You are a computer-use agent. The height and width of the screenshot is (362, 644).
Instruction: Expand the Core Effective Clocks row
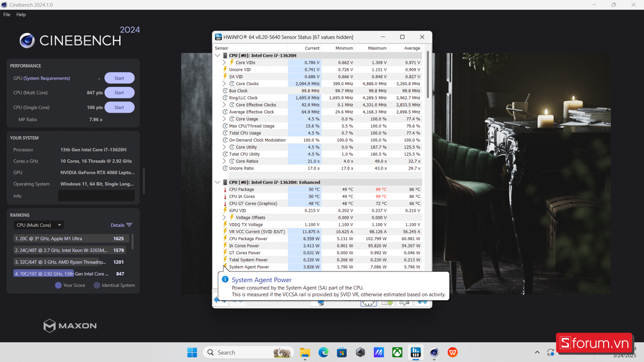click(x=224, y=105)
